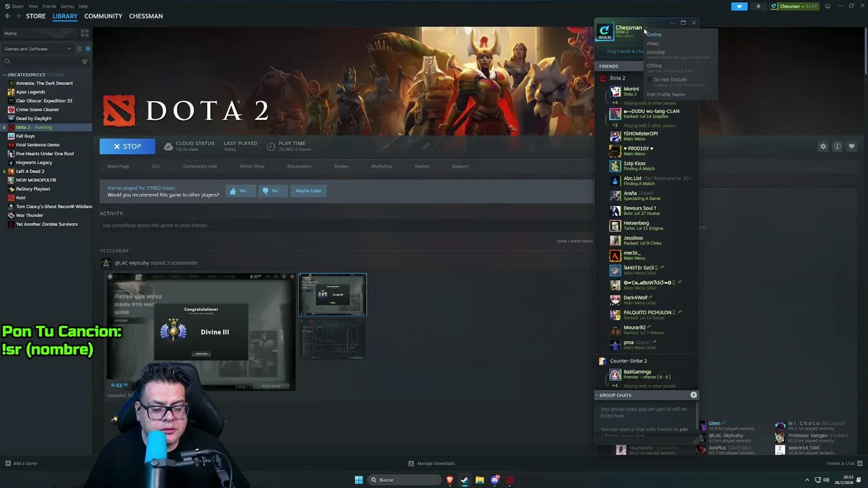Switch to COMMUNITY tab

point(103,16)
